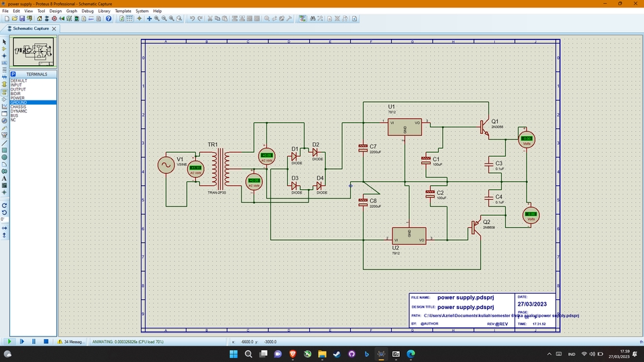Screen dimensions: 644x362
Task: Start the simulation with Play
Action: coord(9,341)
